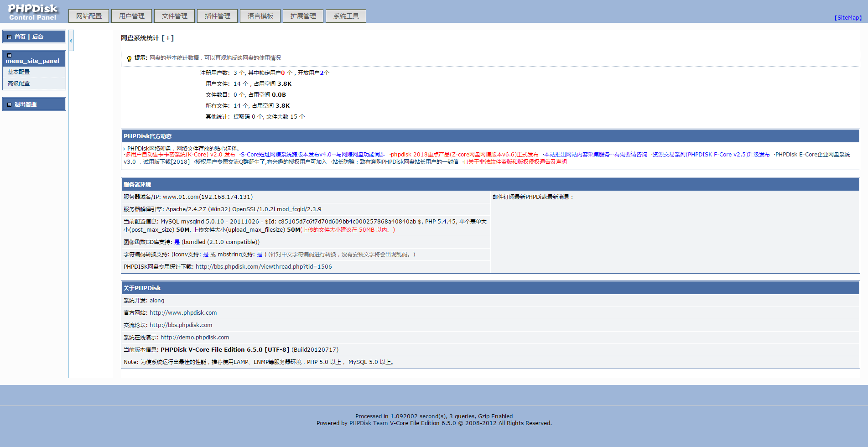This screenshot has height=447, width=868.
Task: Open the http://demo.phpdisk.com demo link
Action: 195,338
